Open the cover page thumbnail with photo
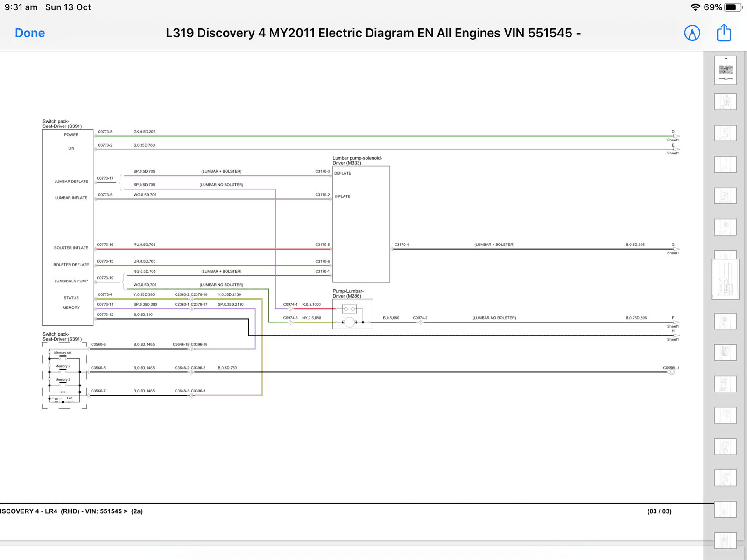The width and height of the screenshot is (747, 560). [725, 70]
